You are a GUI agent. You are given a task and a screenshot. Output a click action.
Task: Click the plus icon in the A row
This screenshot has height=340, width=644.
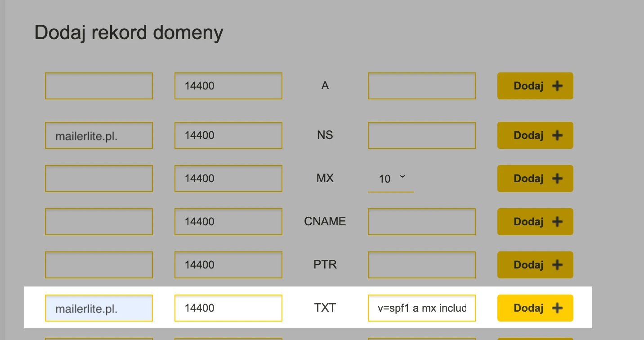(557, 86)
